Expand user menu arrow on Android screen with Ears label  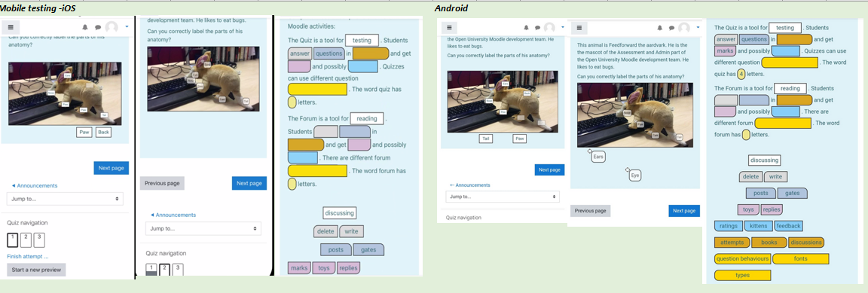[x=698, y=28]
